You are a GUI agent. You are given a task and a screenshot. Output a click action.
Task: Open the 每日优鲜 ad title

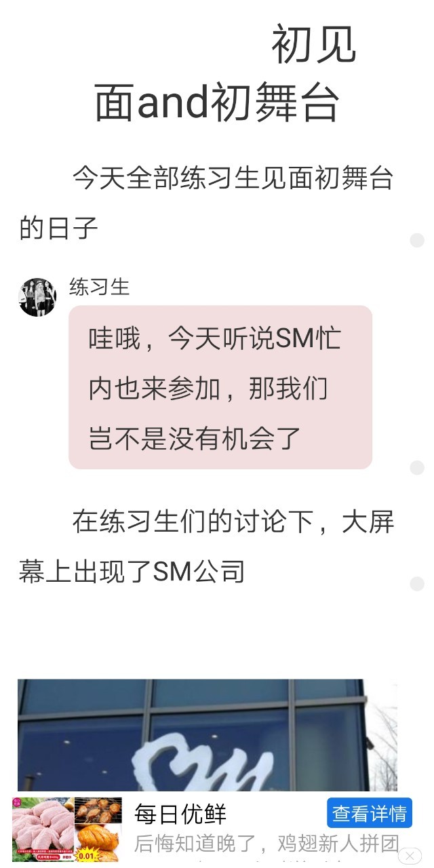(x=180, y=814)
